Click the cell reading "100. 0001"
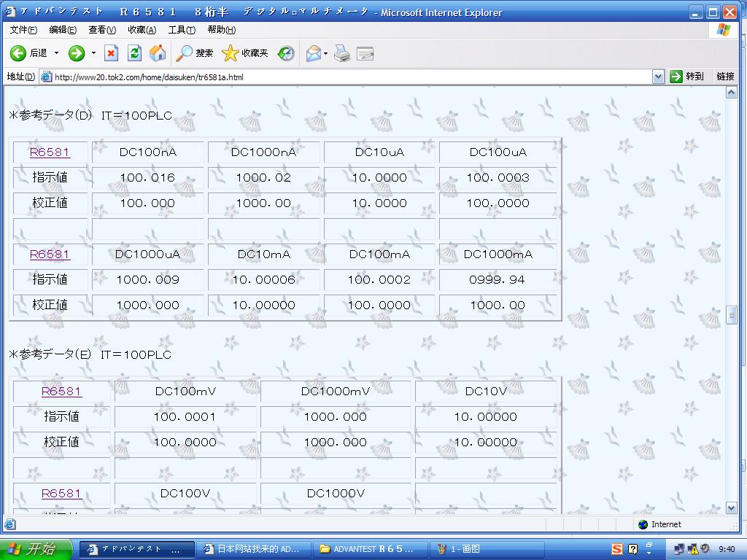The width and height of the screenshot is (747, 560). click(185, 417)
